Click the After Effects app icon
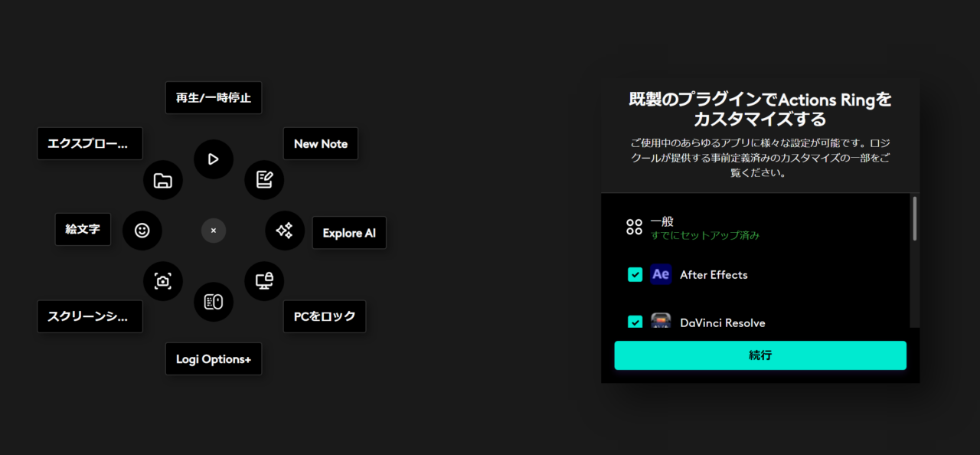This screenshot has width=980, height=455. pos(661,274)
